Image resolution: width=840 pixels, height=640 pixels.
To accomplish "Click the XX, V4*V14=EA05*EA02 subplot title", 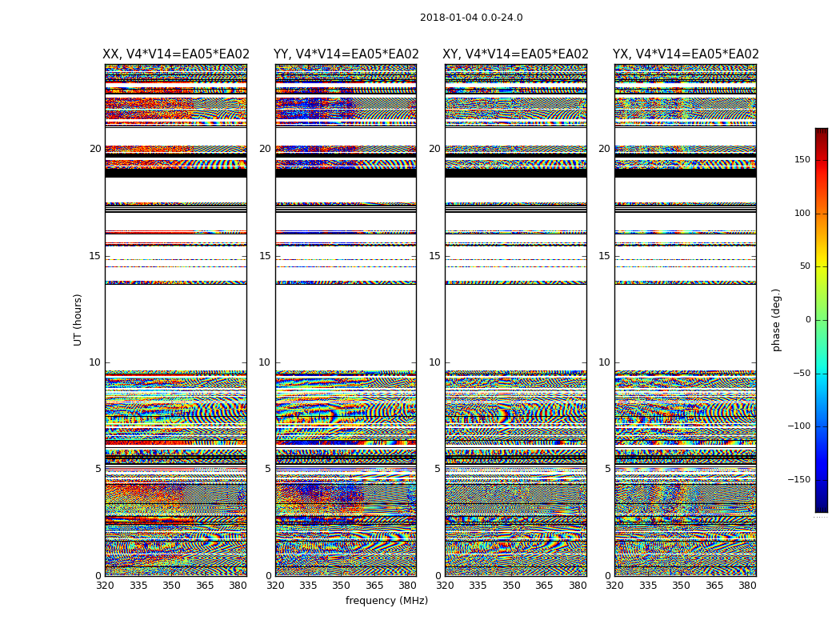I will click(176, 54).
